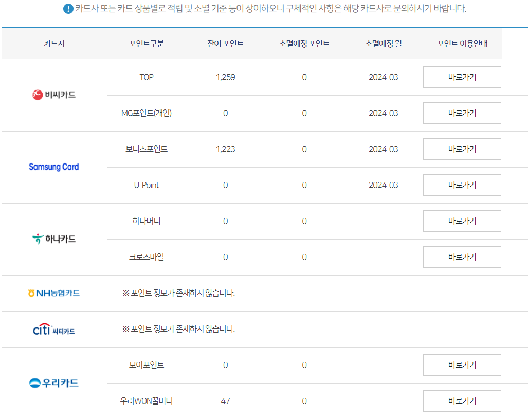Screen dimensions: 528x420
Task: Click the 하나카드 logo
Action: point(53,239)
